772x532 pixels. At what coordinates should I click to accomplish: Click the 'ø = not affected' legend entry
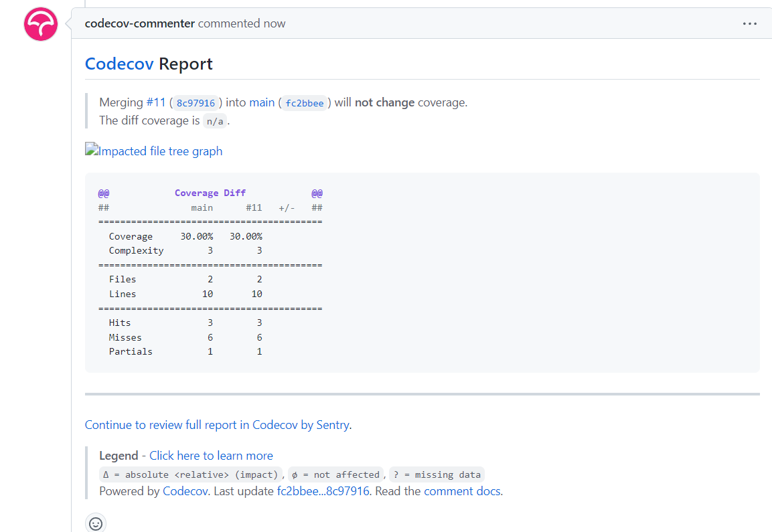(335, 474)
